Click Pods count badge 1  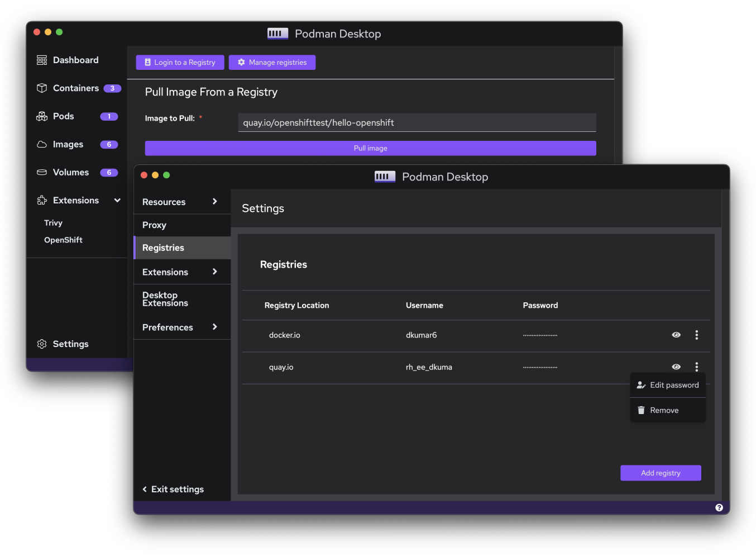109,116
